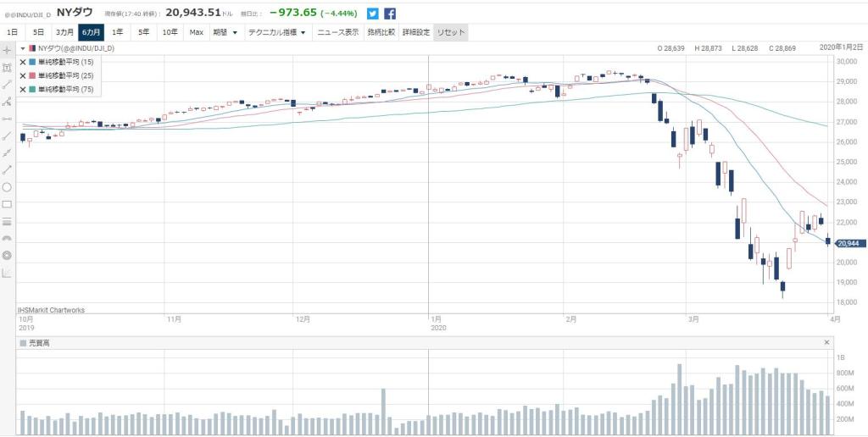This screenshot has width=868, height=437.
Task: Select the Fibonacci arc tool
Action: click(x=7, y=238)
